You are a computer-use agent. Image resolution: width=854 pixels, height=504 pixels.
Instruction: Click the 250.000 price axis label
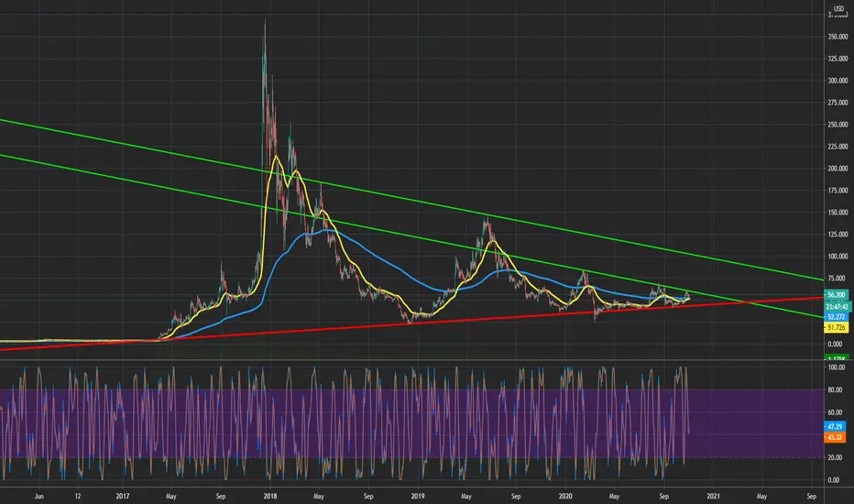pos(838,125)
